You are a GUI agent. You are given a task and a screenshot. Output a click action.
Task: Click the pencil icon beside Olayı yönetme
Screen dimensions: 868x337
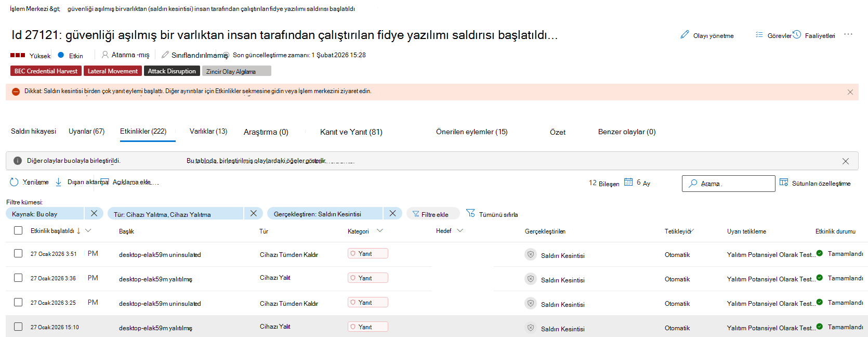pyautogui.click(x=685, y=35)
